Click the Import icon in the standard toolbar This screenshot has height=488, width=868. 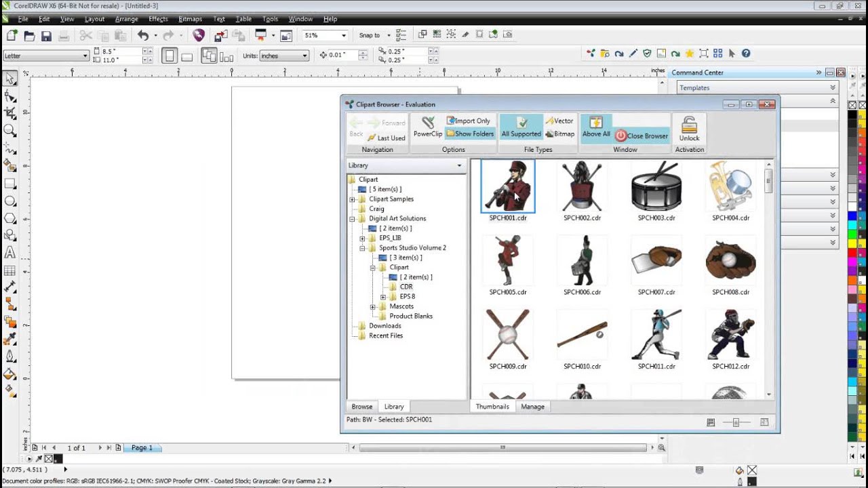click(220, 35)
